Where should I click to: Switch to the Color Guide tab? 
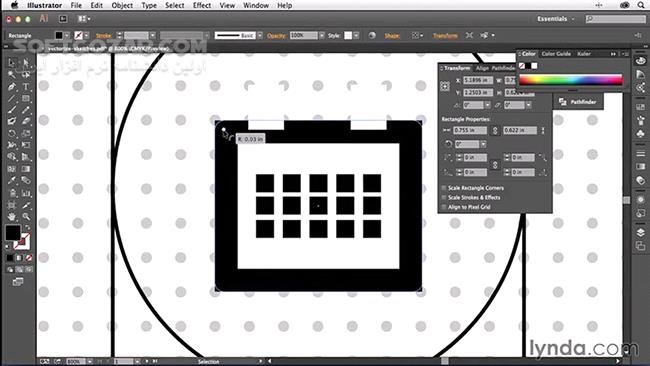[556, 54]
